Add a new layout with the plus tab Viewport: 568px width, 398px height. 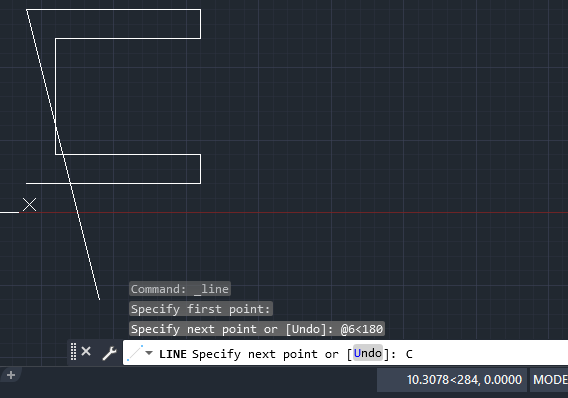[11, 375]
